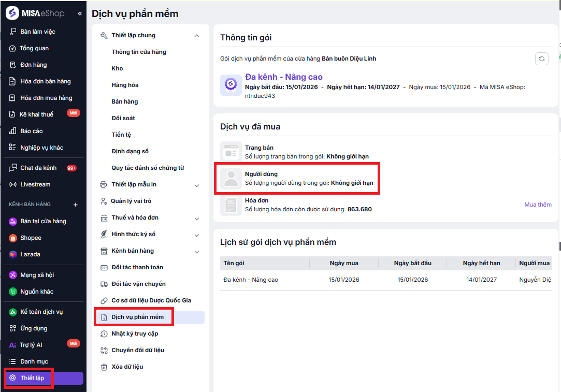Click the Hóa đơn service icon
This screenshot has height=392, width=561.
[x=231, y=205]
